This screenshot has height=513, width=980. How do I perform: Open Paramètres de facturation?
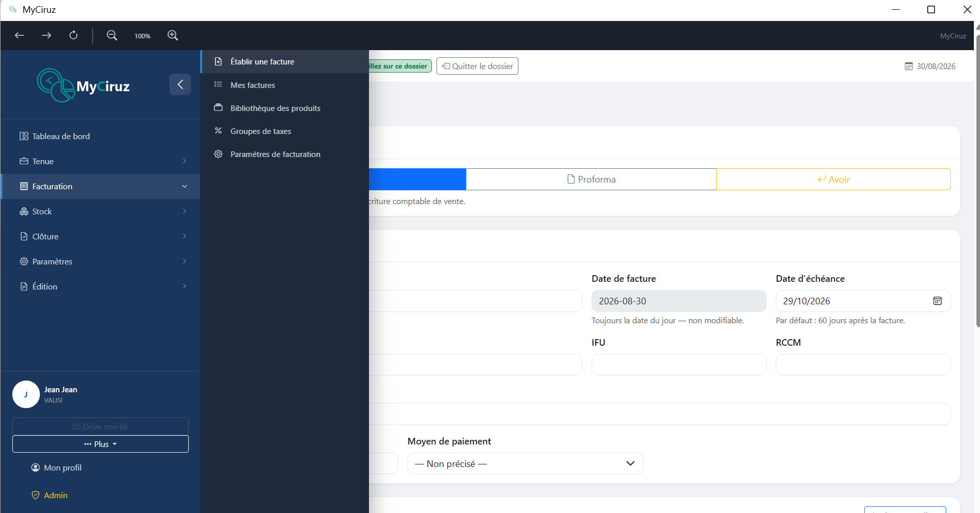(285, 154)
